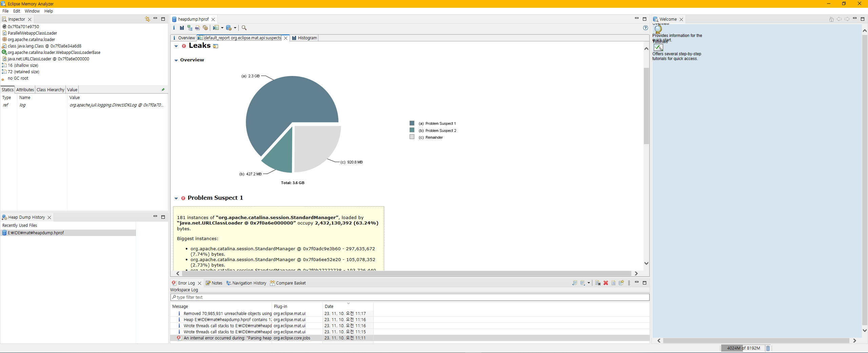868x353 pixels.
Task: Open the query browser dropdown arrow
Action: (235, 28)
